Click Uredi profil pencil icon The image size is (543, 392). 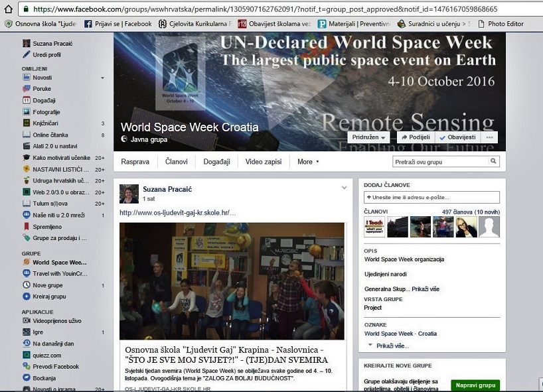point(27,54)
